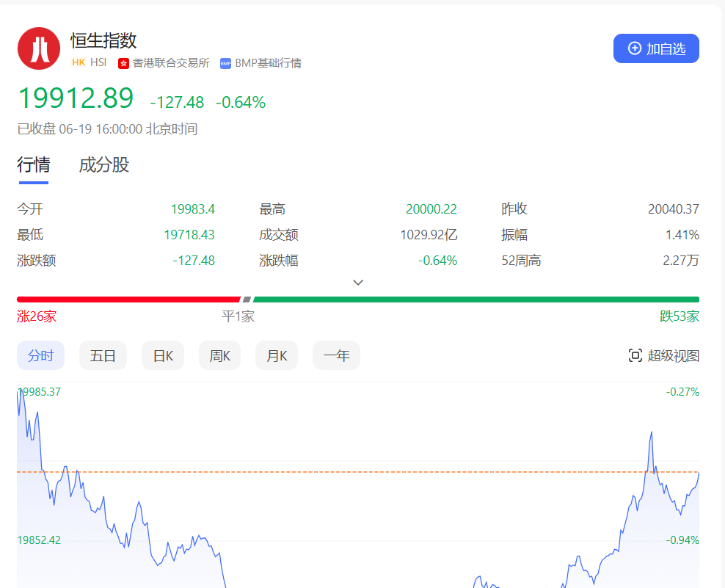The width and height of the screenshot is (725, 588).
Task: Click the Hong Kong flag exchange icon
Action: click(123, 63)
